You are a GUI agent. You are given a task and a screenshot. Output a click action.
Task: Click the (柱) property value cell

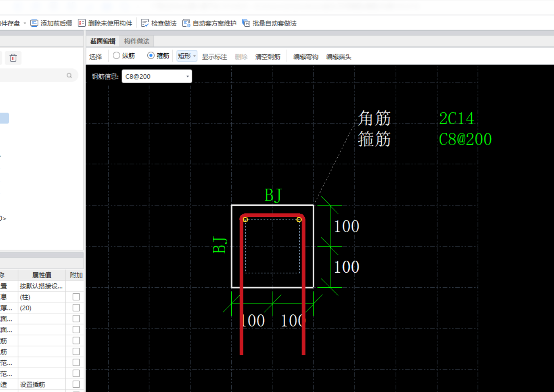coord(41,297)
